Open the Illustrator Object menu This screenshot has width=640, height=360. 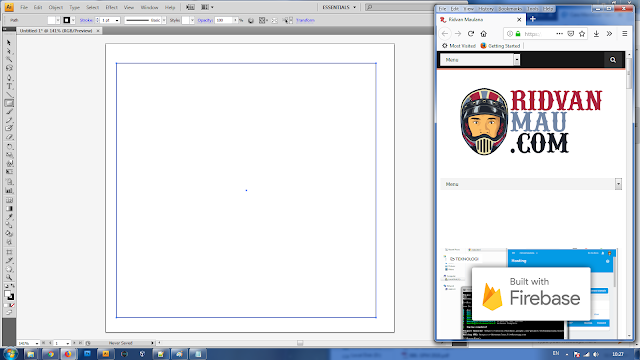pyautogui.click(x=56, y=7)
